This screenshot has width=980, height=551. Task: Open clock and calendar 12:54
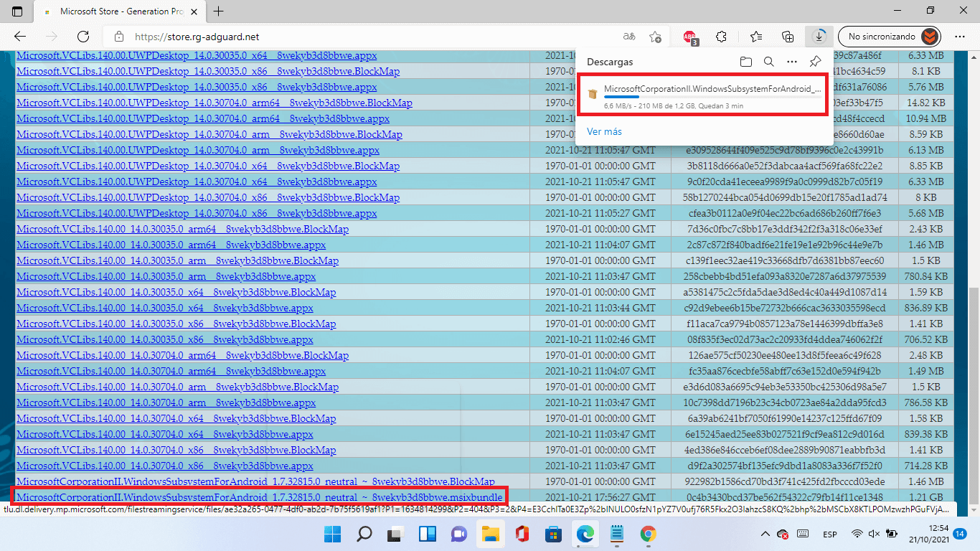pos(930,534)
